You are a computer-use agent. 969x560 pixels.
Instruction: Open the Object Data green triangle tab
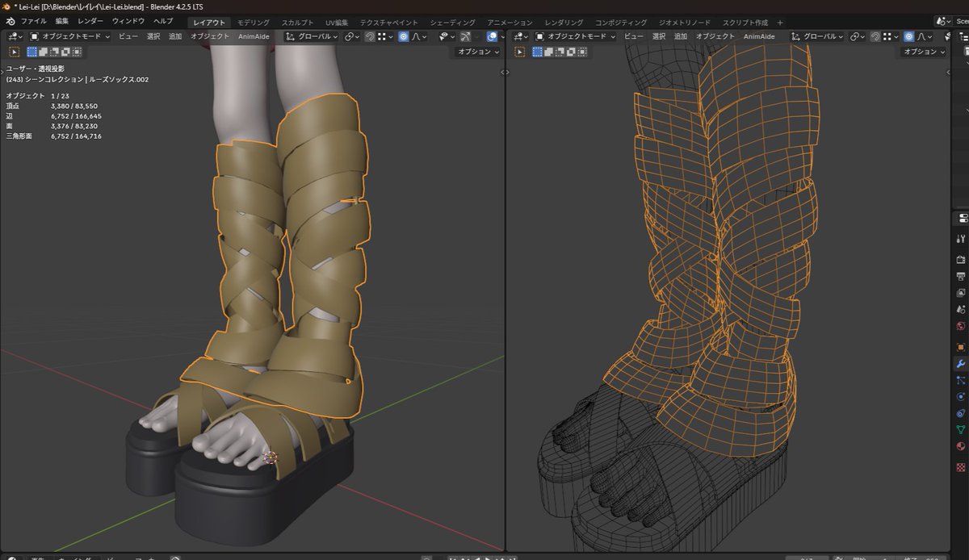961,430
